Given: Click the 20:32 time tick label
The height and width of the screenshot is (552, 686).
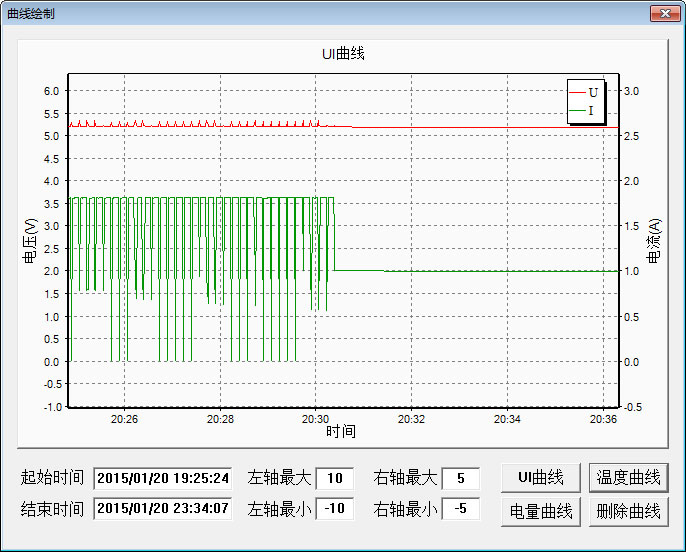Looking at the screenshot, I should pos(411,419).
